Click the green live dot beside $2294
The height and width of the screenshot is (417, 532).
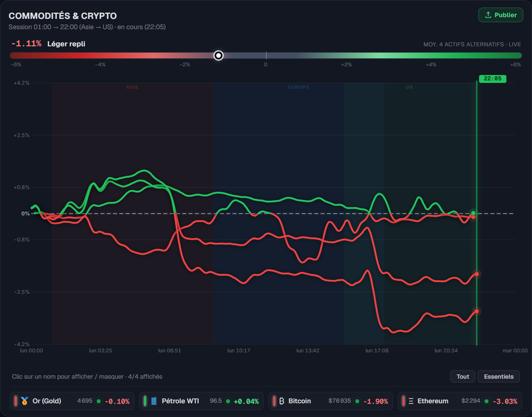(x=487, y=401)
